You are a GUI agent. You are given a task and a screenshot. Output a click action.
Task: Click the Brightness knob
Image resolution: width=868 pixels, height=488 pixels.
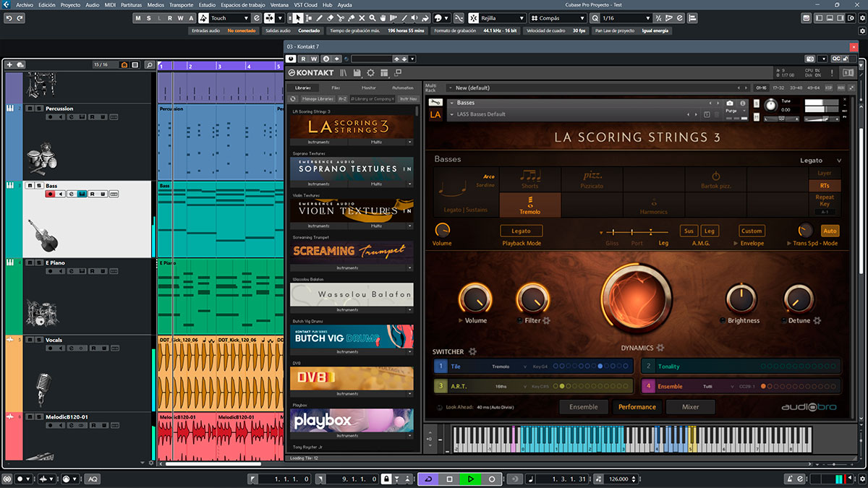point(741,298)
